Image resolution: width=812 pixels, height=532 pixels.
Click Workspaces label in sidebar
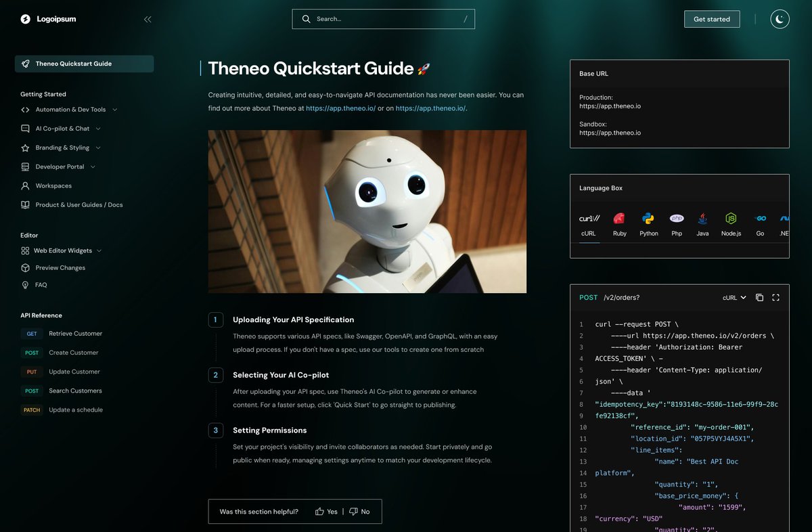pos(53,185)
